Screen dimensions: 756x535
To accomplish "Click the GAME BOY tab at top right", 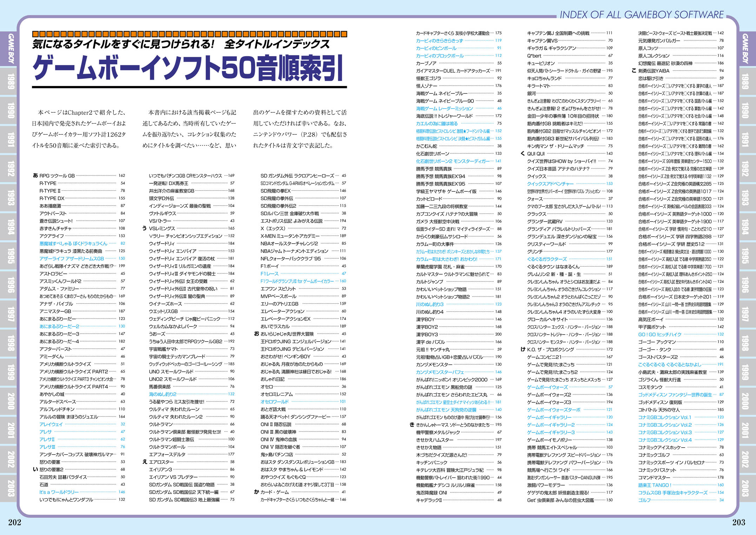I will coord(745,48).
